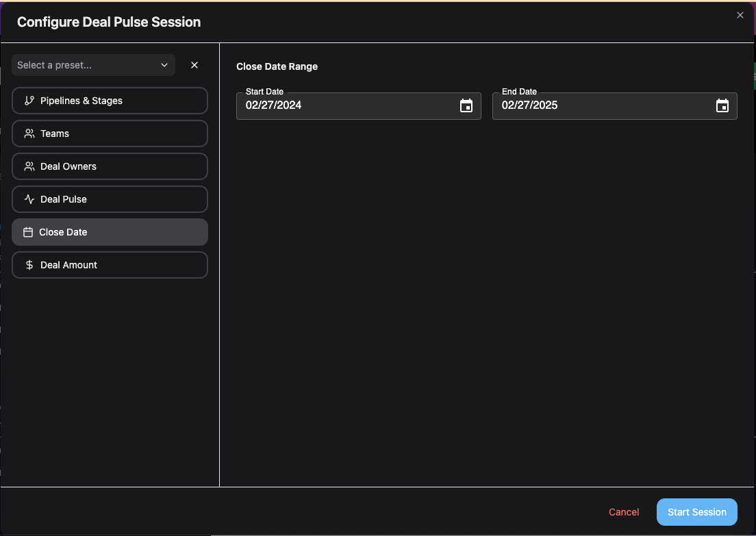Click inside the Start Date input field
Screen dimensions: 756x536
tap(342, 105)
